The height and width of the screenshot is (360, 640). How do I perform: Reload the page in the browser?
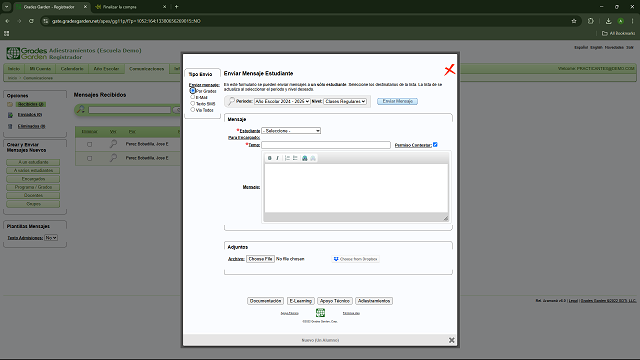(31, 21)
